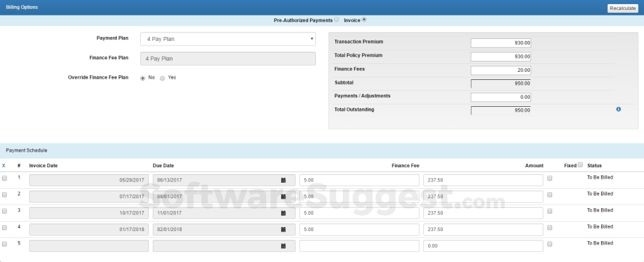This screenshot has width=644, height=262.
Task: Click the Transaction Premium field
Action: coord(500,43)
